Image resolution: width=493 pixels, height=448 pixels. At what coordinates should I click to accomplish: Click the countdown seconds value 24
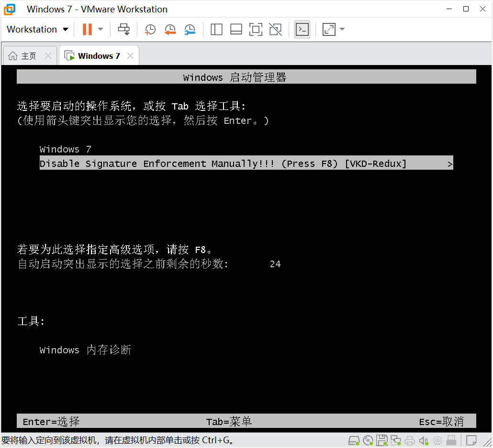[275, 264]
